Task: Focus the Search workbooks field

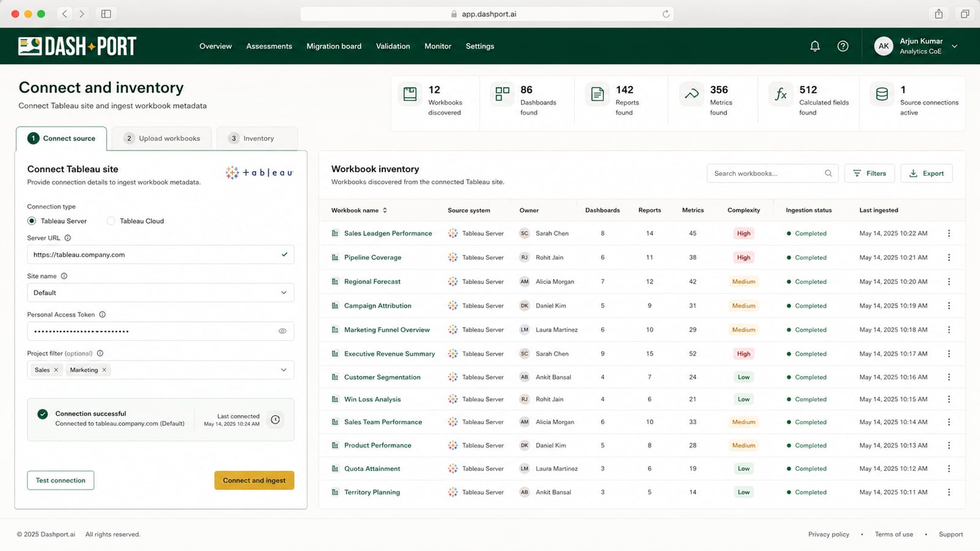Action: pyautogui.click(x=772, y=173)
